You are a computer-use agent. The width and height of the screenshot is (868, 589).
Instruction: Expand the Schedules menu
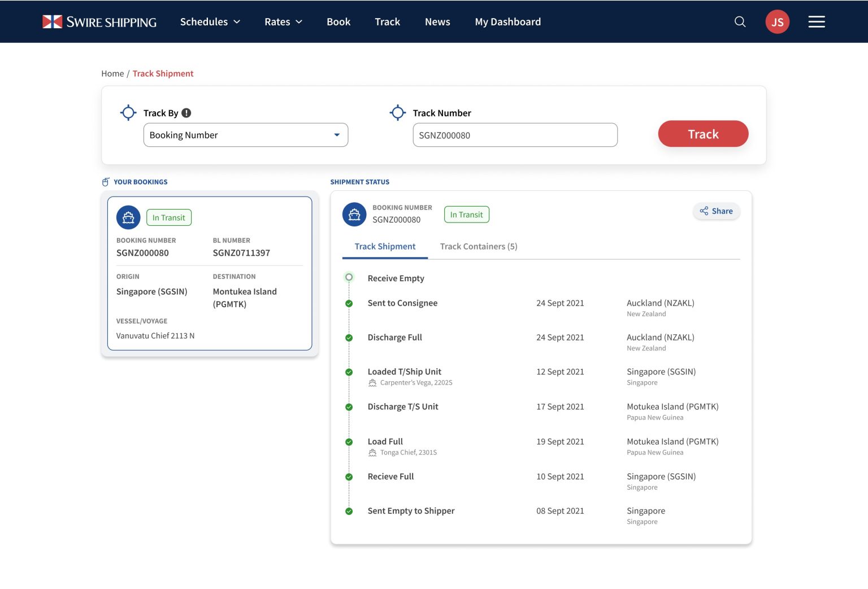point(210,22)
